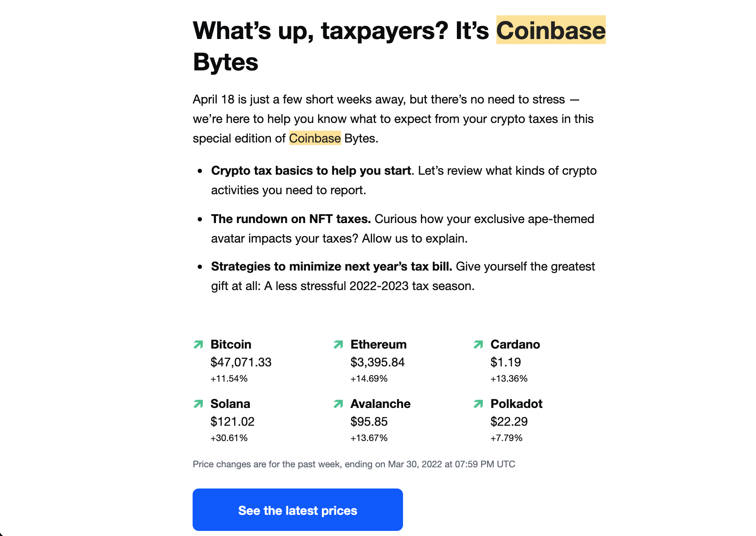Click the green arrow icon next to Cardano
The height and width of the screenshot is (536, 756).
click(x=478, y=345)
